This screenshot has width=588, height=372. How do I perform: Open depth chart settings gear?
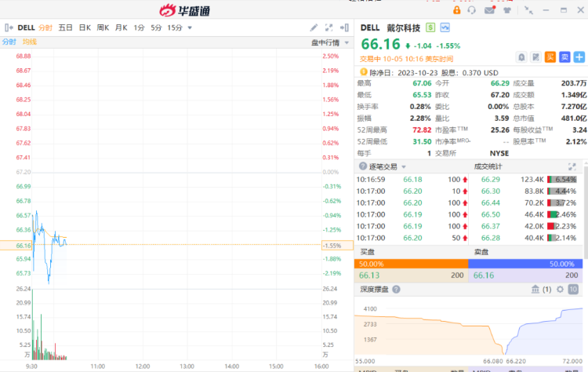560,290
